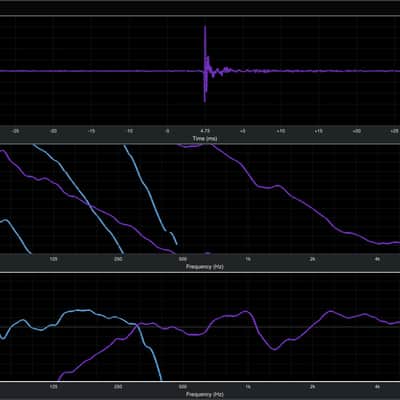Select the 4.73 delay marker on time axis
The image size is (400, 400).
205,131
